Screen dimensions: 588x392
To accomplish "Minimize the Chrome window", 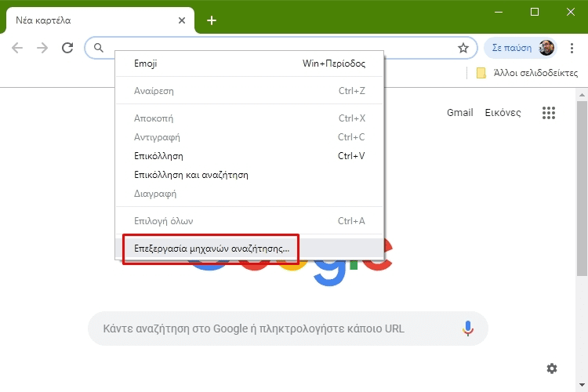I will [499, 12].
